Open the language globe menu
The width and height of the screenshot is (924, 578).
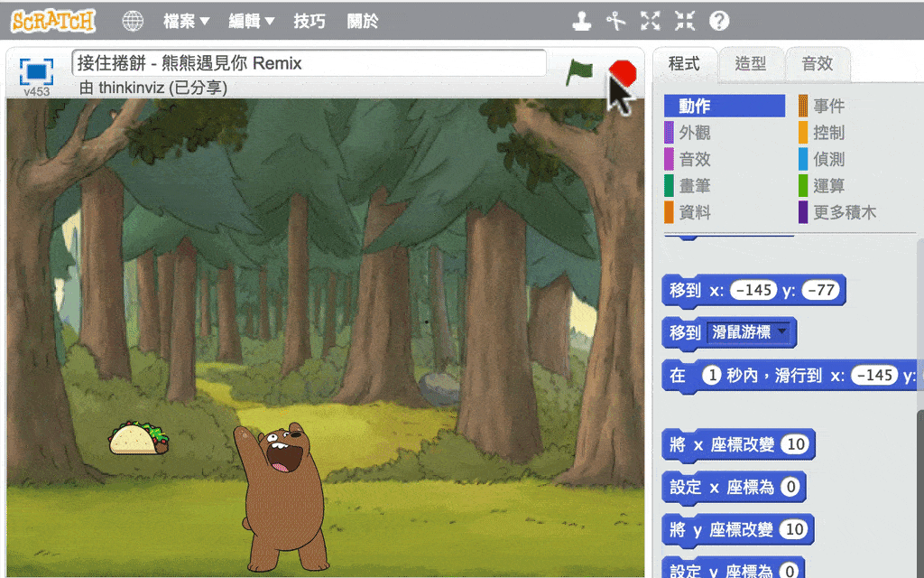point(133,22)
